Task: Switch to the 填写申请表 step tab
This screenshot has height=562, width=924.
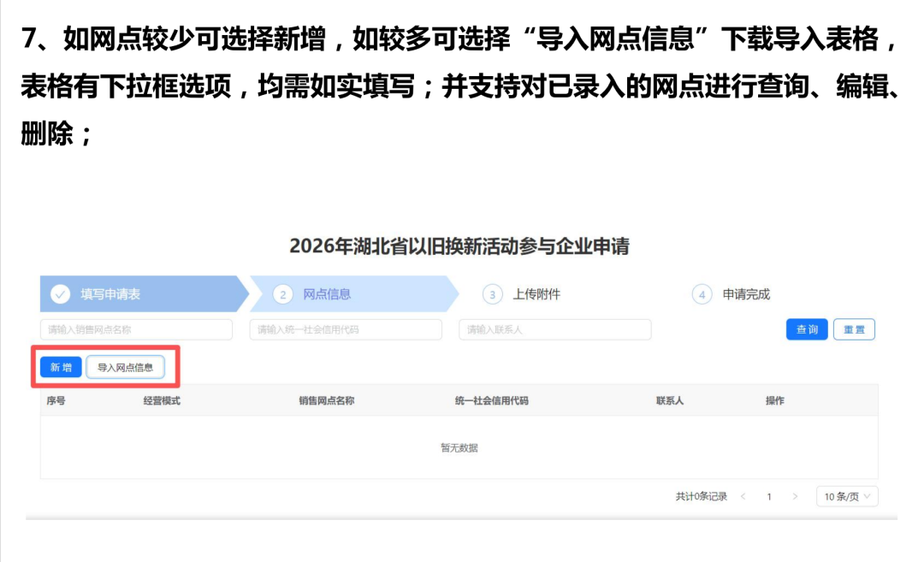Action: [x=110, y=294]
